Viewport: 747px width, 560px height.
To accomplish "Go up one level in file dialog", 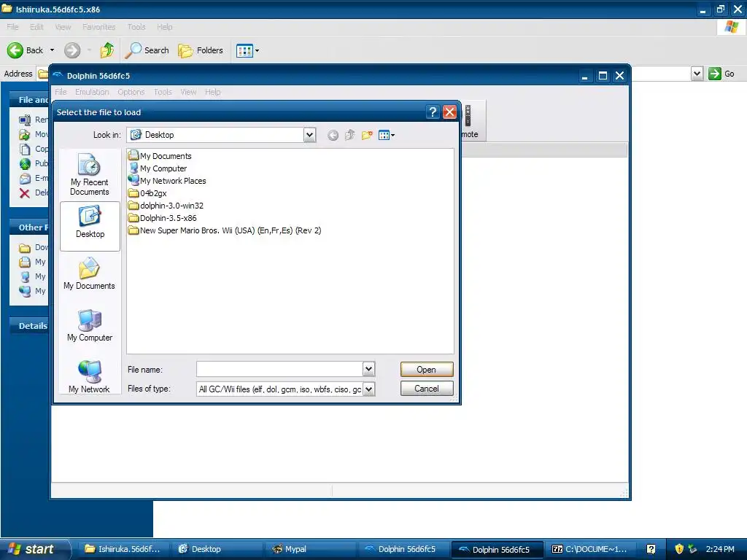I will [x=349, y=135].
